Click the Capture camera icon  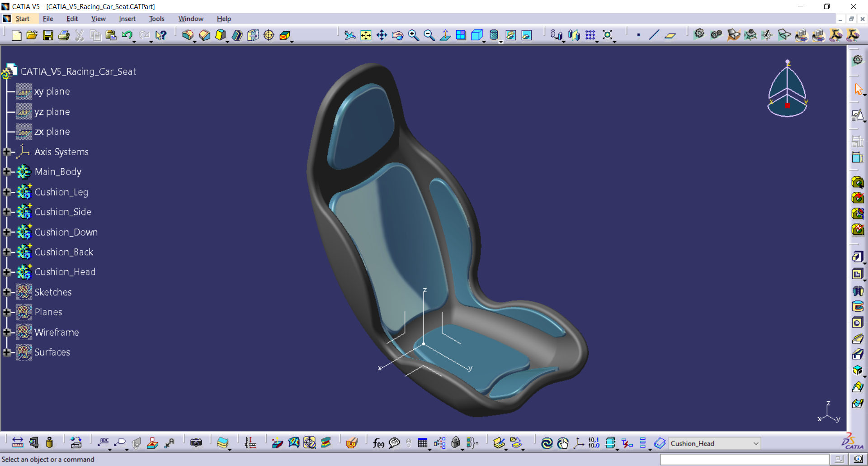196,443
